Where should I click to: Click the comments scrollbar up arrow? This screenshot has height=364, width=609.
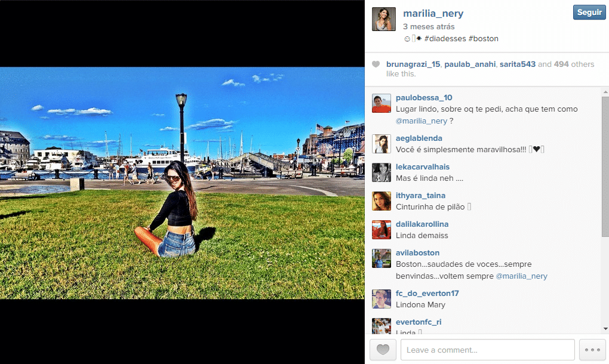point(605,92)
